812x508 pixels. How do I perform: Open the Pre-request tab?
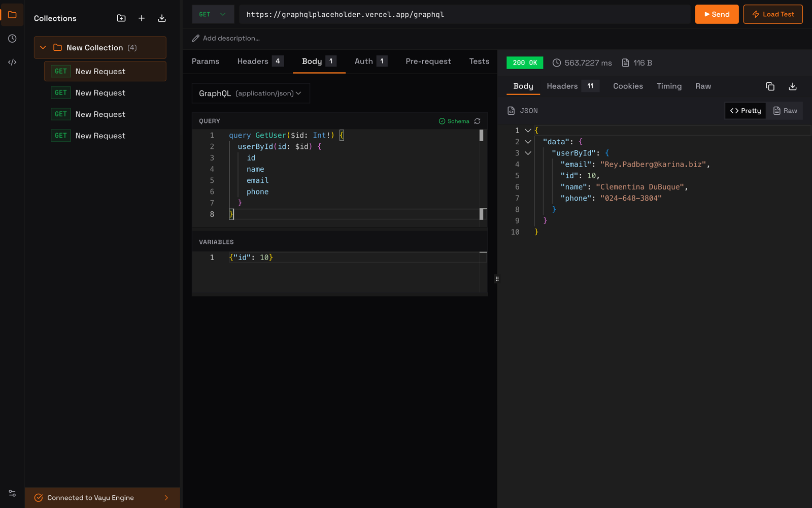[x=428, y=61]
